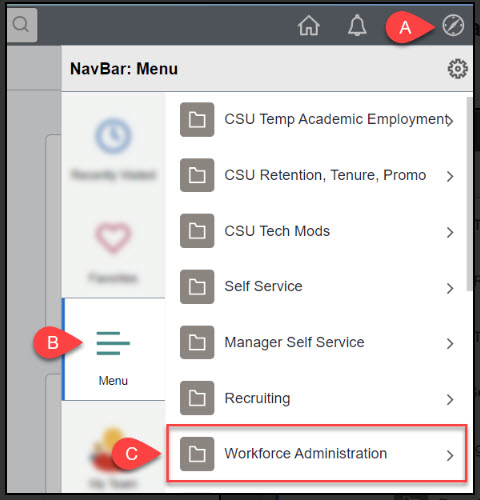480x500 pixels.
Task: Open Self Service folder label
Action: pyautogui.click(x=263, y=286)
